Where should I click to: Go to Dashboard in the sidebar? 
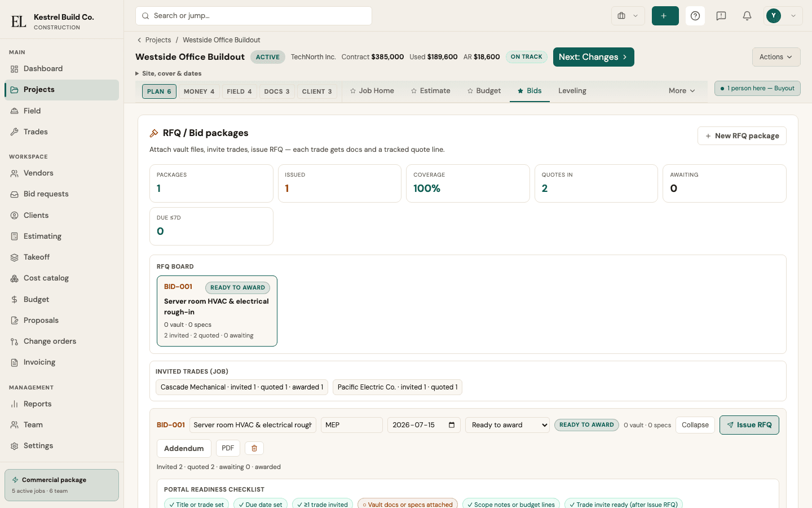(x=61, y=69)
